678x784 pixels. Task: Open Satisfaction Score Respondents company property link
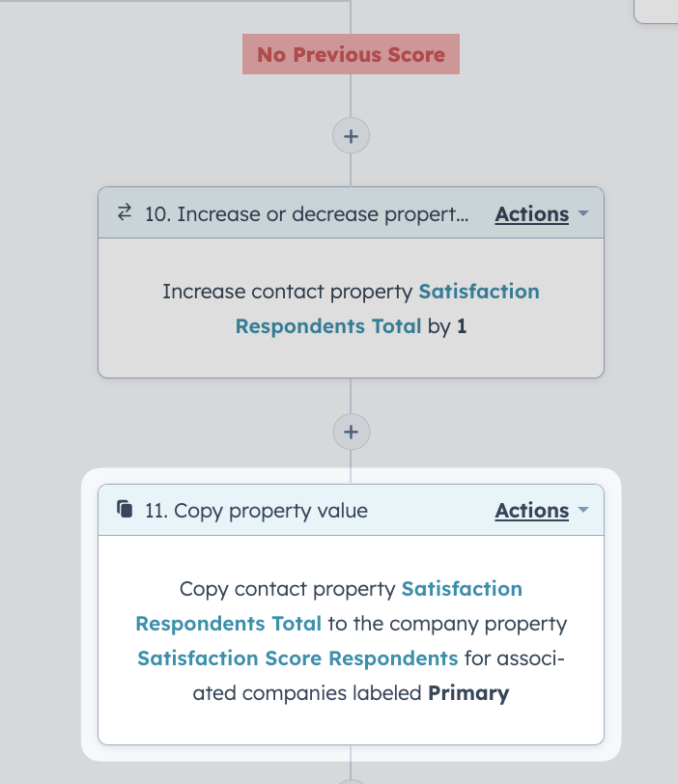coord(297,658)
